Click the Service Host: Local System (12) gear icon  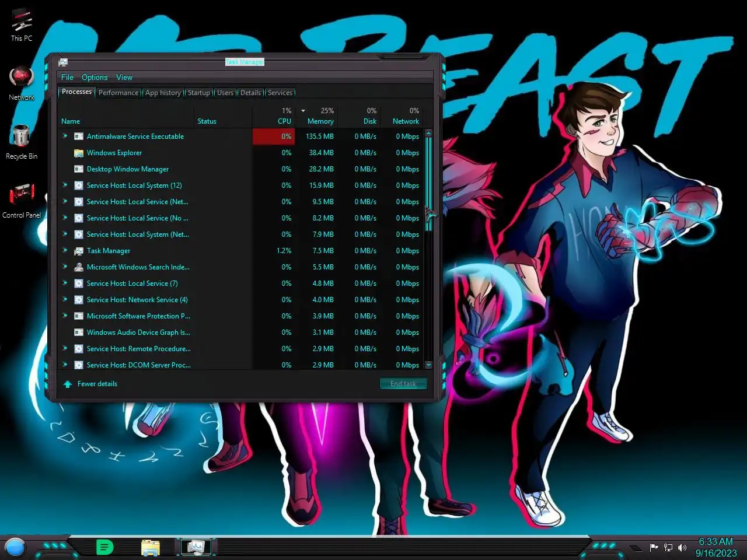coord(79,185)
